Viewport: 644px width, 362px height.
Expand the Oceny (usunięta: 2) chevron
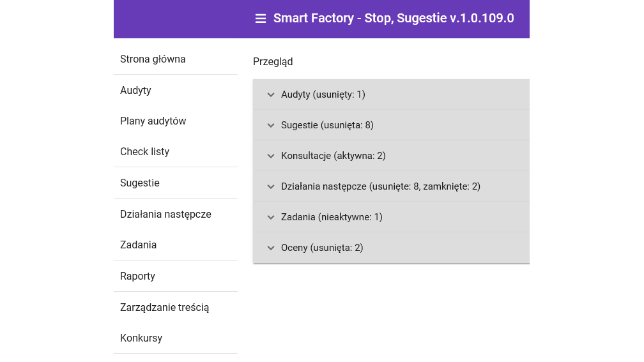tap(271, 248)
